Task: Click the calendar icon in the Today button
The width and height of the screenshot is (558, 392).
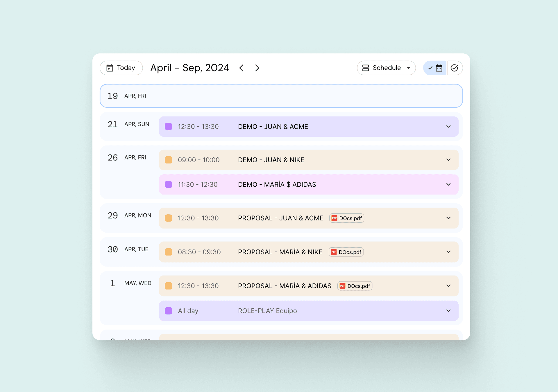Action: (x=110, y=68)
